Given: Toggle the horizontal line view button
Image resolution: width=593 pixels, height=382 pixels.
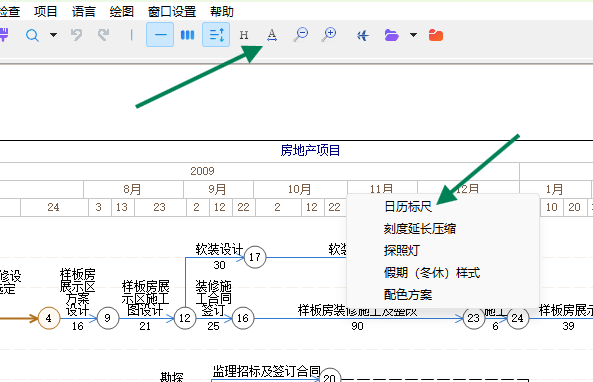Looking at the screenshot, I should [x=160, y=35].
